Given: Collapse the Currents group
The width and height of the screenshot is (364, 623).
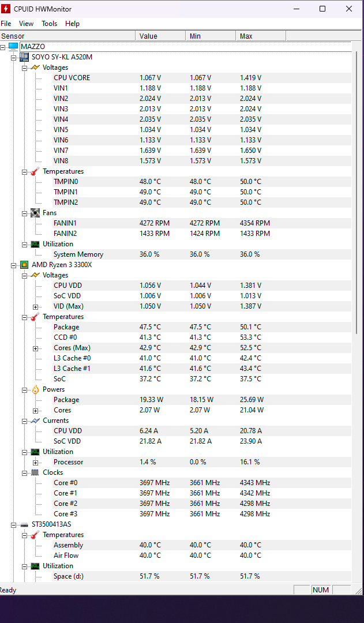Looking at the screenshot, I should (x=24, y=421).
